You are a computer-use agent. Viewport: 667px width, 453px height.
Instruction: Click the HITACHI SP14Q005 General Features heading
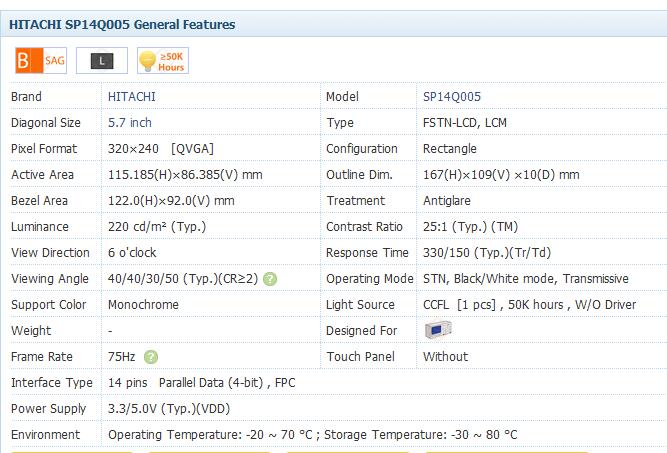pyautogui.click(x=122, y=25)
